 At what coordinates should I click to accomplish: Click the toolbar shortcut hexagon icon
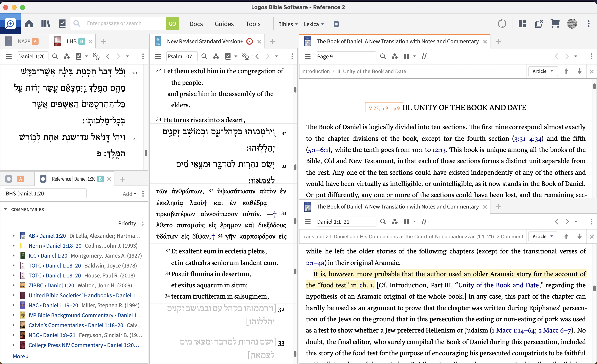point(336,24)
